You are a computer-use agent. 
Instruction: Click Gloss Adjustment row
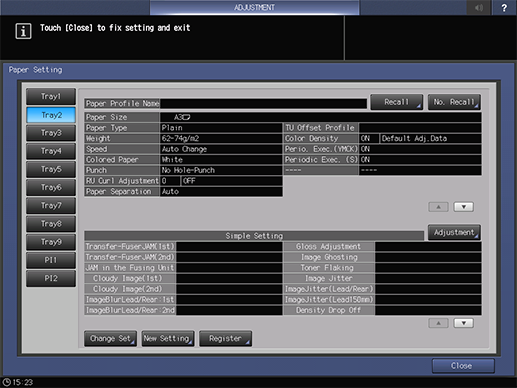tap(382, 247)
